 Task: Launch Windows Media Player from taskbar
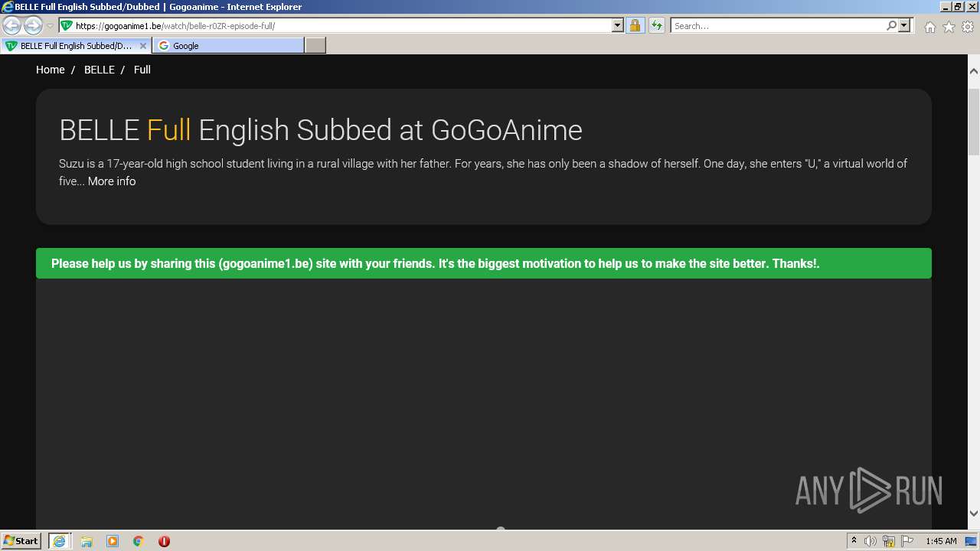click(x=113, y=541)
